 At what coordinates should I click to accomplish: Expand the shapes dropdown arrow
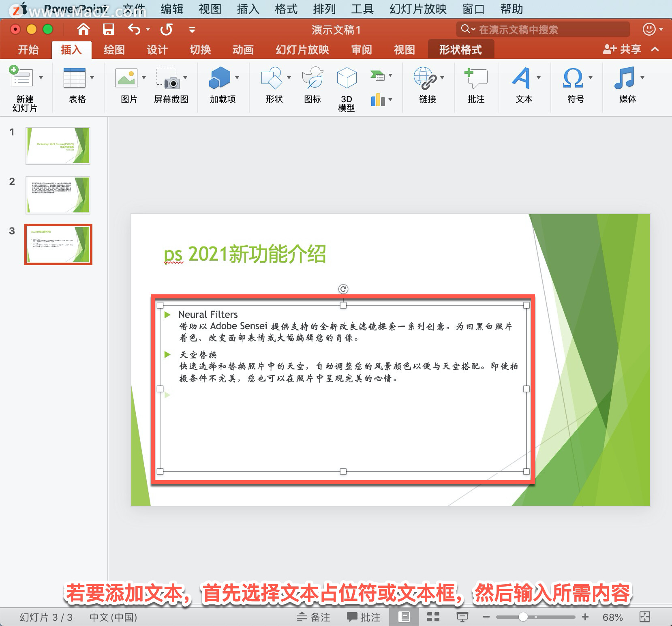289,77
